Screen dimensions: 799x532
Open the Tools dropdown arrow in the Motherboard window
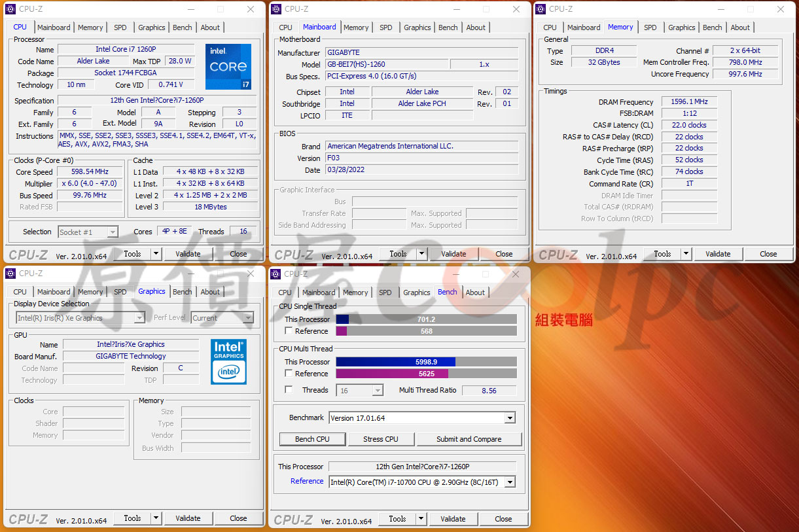pos(422,254)
